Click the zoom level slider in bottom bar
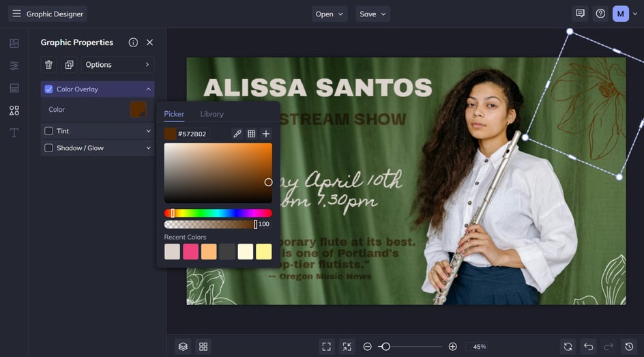644x357 pixels. tap(410, 347)
